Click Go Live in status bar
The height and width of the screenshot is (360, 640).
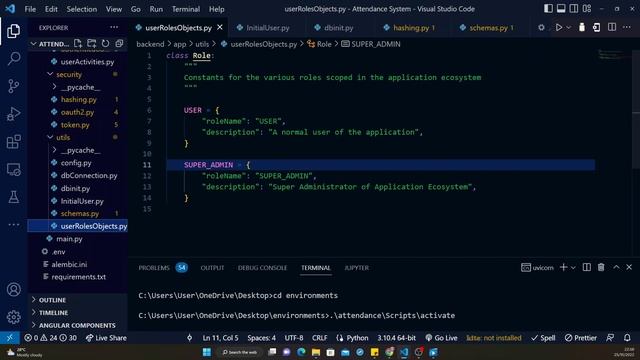point(441,338)
